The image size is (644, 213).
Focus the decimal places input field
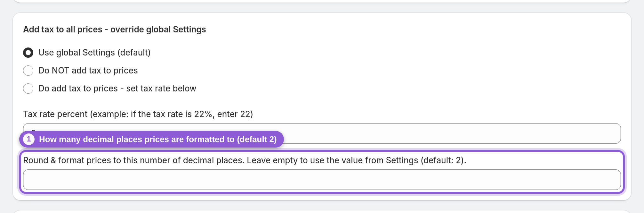coord(322,180)
